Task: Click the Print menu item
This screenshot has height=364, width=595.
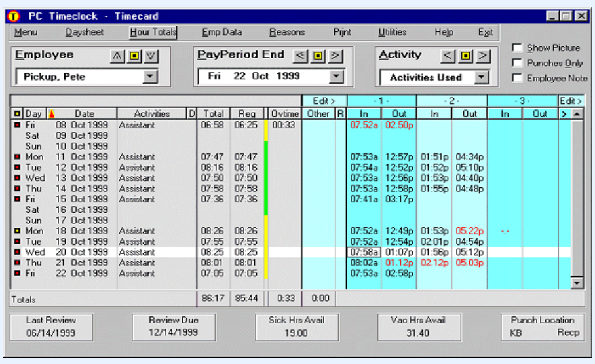Action: [x=342, y=32]
